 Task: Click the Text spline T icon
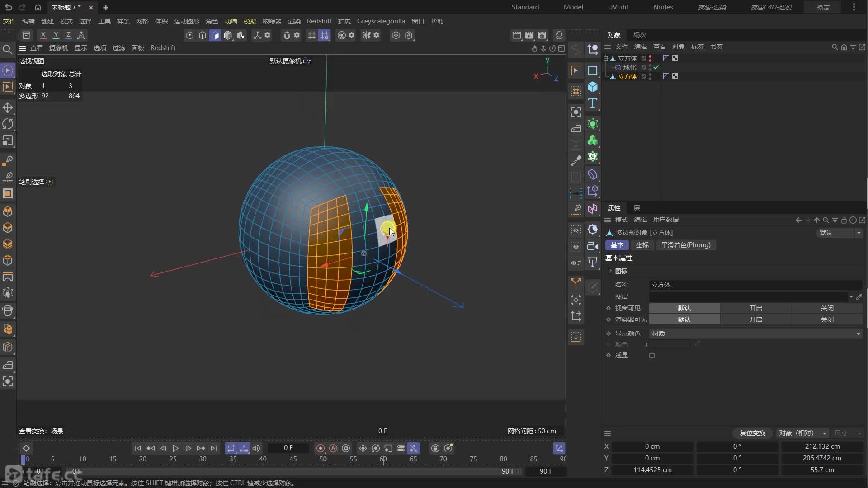pos(593,103)
